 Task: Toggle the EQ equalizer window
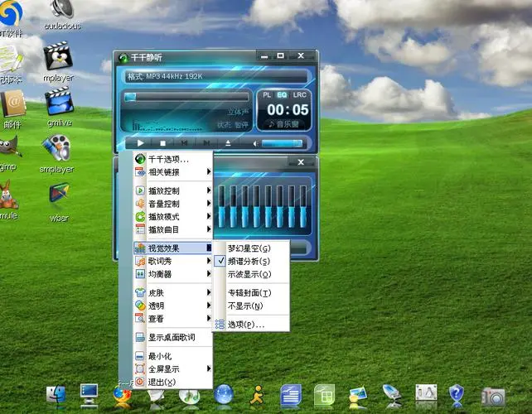click(x=282, y=95)
